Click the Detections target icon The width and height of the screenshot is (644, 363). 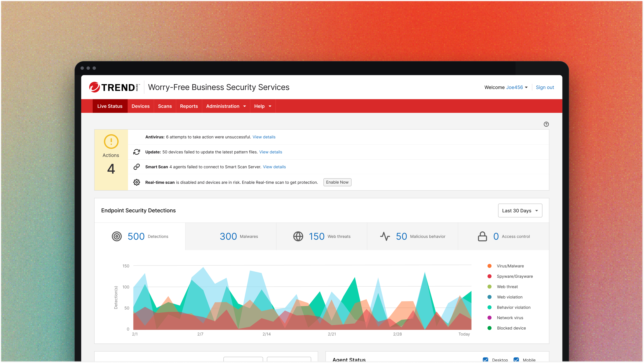click(x=117, y=236)
